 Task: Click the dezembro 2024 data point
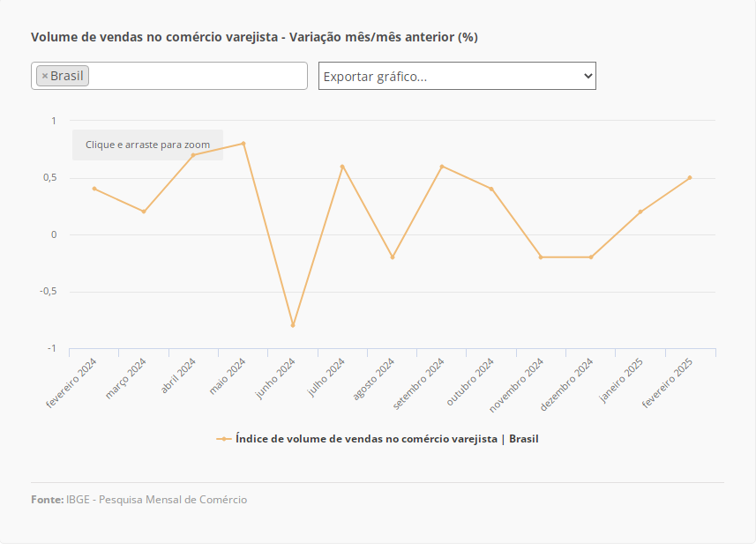pos(591,257)
